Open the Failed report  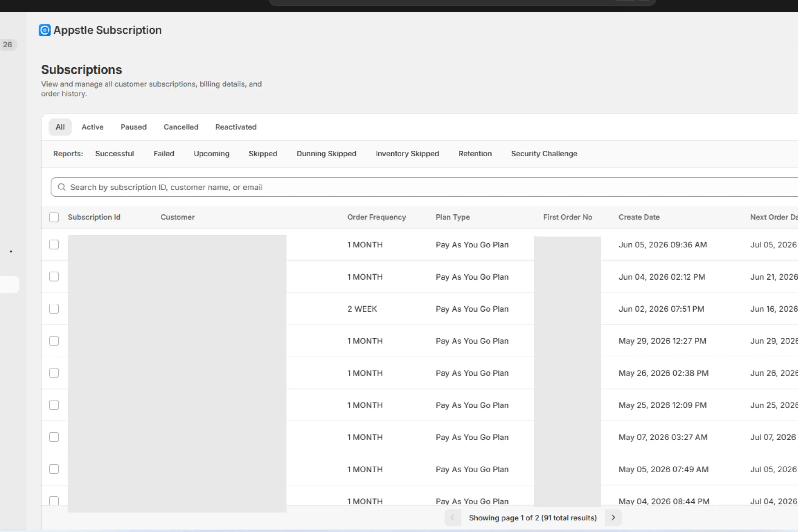pos(164,154)
